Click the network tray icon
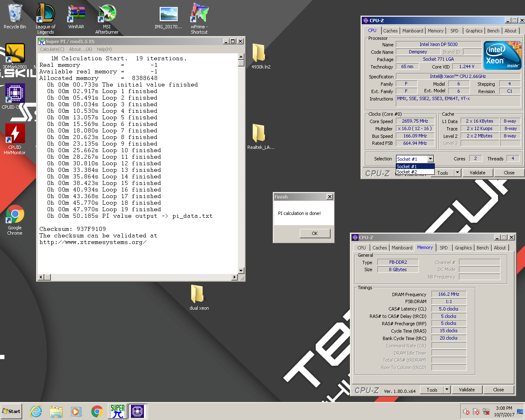 (486, 411)
